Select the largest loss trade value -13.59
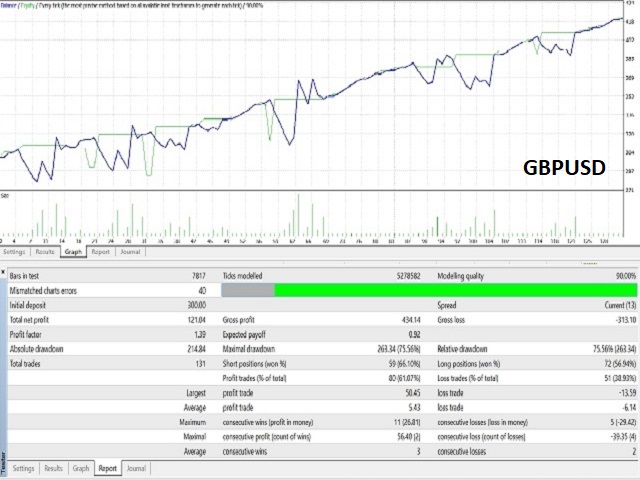This screenshot has width=640, height=480. click(627, 393)
